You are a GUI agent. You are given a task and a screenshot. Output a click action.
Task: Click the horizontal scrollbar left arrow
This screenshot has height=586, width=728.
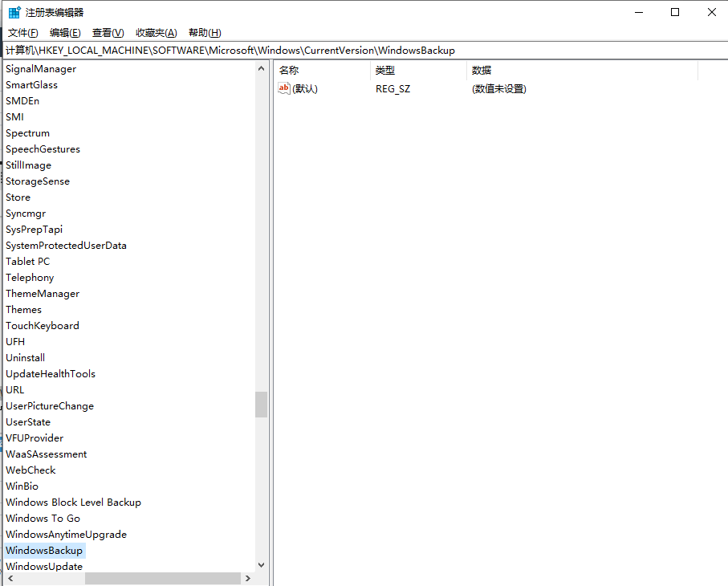point(8,578)
